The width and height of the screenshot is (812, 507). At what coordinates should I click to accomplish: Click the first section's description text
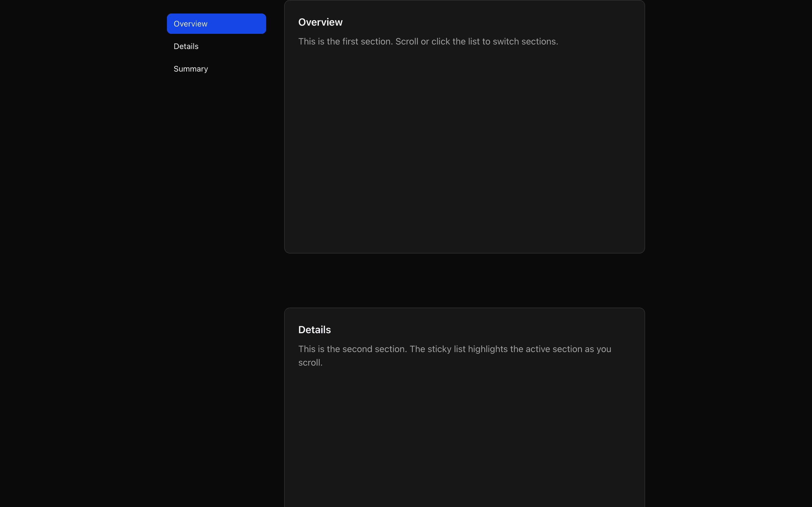pyautogui.click(x=428, y=41)
